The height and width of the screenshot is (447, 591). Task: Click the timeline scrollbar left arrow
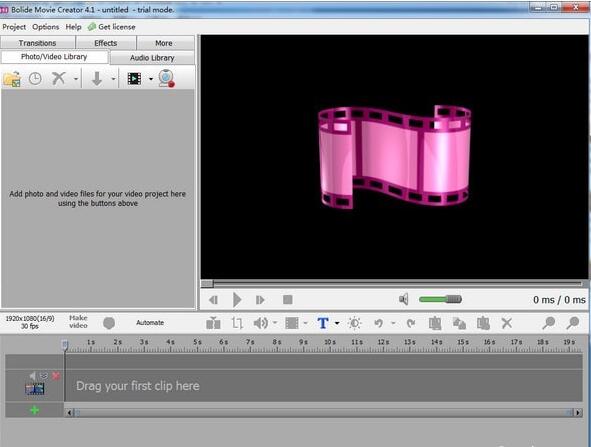69,413
